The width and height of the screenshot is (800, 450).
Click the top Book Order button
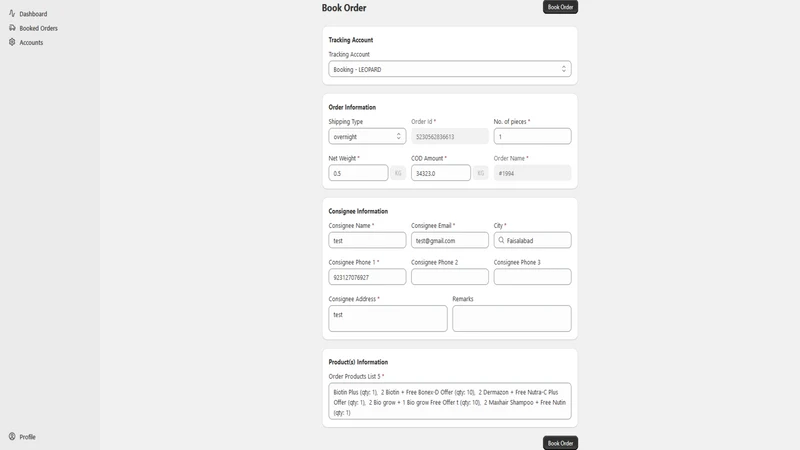pos(560,7)
